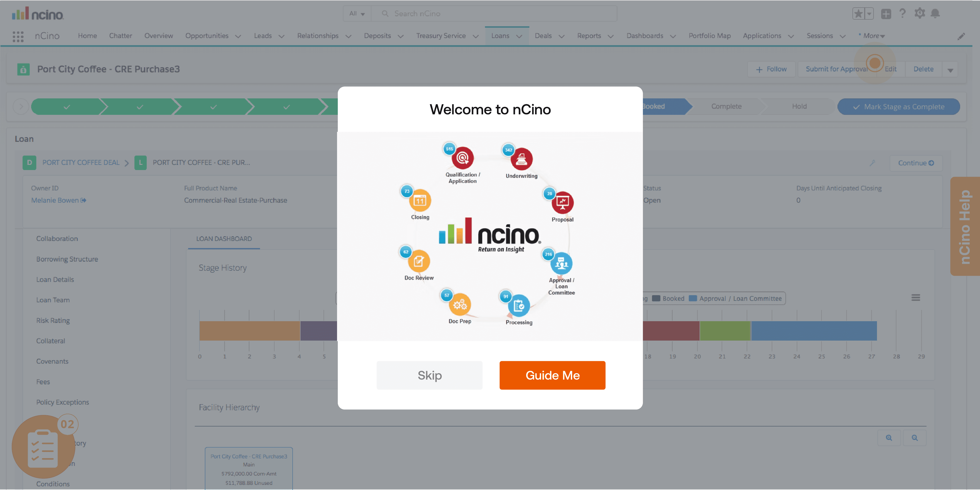Open the Treasury Service tab

pos(441,36)
